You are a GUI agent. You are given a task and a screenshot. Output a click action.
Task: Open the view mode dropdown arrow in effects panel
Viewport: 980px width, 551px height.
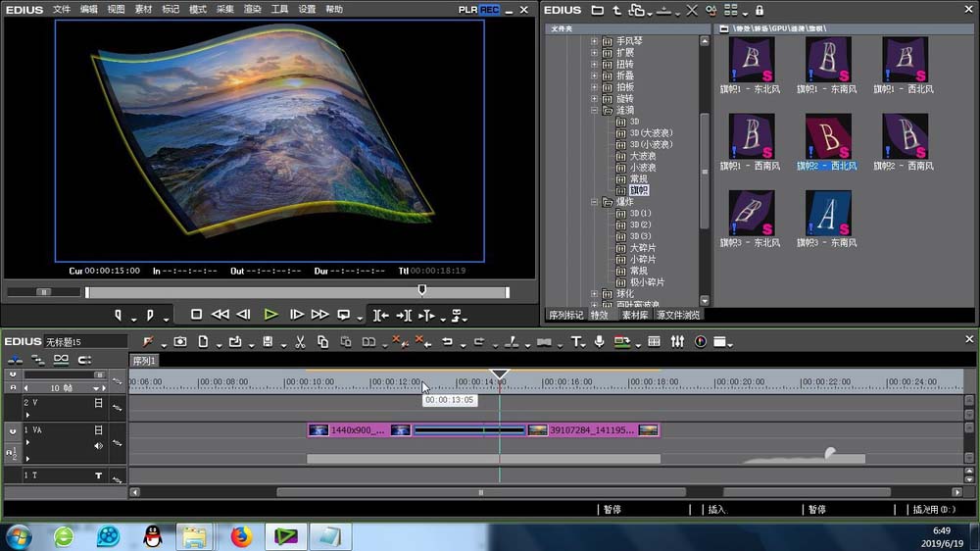point(745,13)
